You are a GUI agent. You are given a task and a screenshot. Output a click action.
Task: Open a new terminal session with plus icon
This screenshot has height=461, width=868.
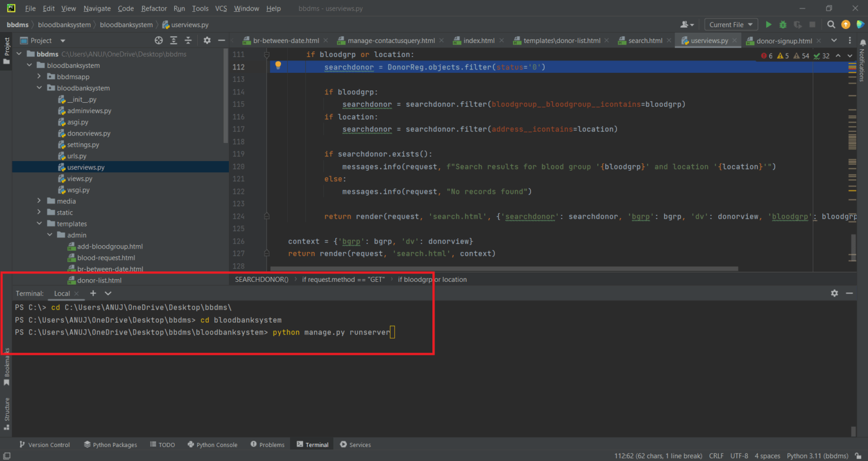click(93, 293)
